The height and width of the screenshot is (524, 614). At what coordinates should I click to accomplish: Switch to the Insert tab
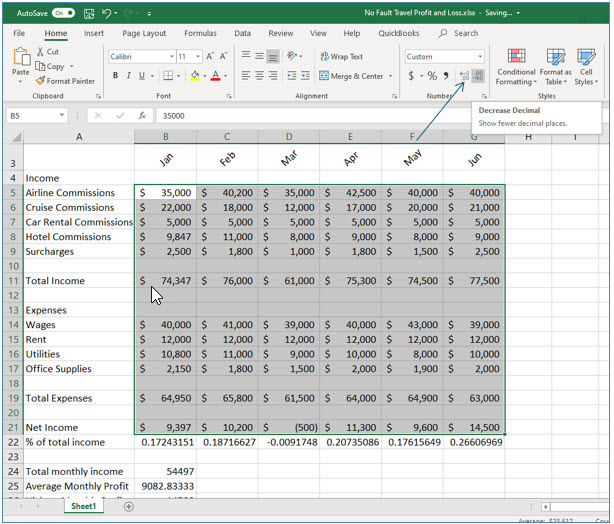pos(94,34)
